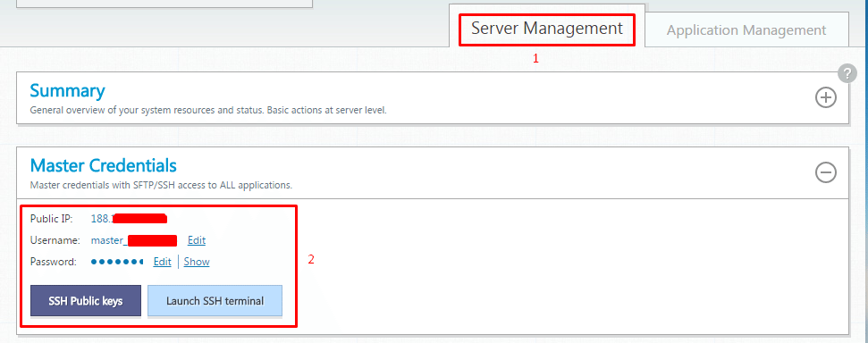Launch SSH terminal

point(215,301)
